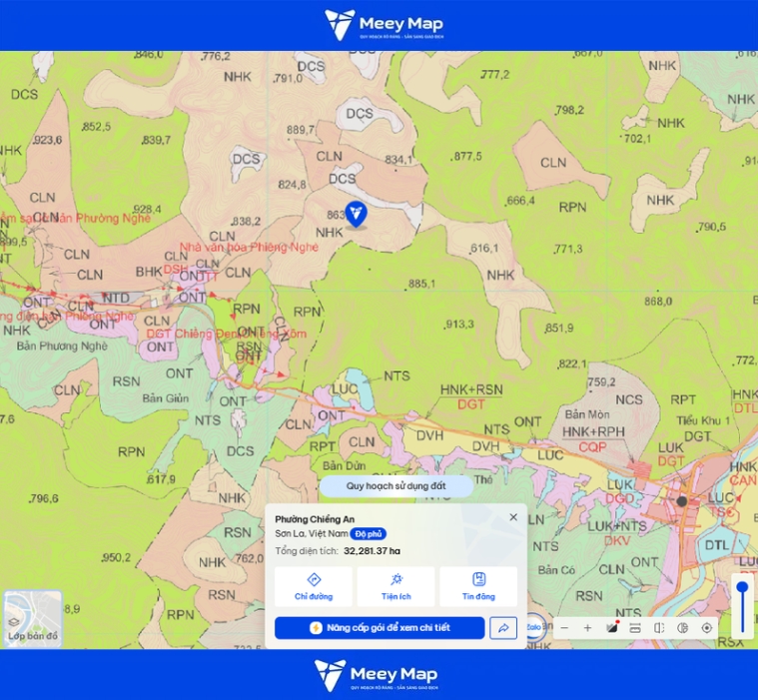Image resolution: width=758 pixels, height=700 pixels.
Task: Open the layer icon with red dot
Action: 612,627
